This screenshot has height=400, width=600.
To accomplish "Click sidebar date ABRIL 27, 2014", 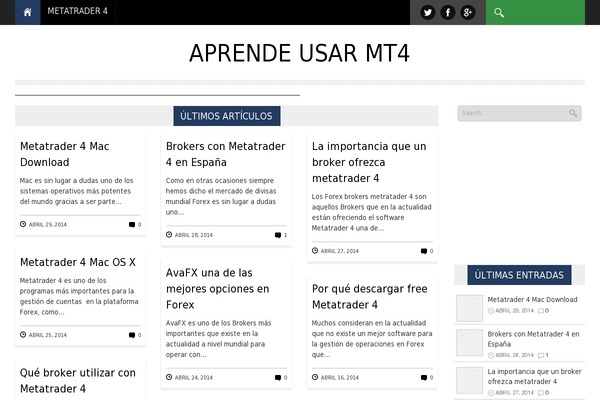I will 514,393.
